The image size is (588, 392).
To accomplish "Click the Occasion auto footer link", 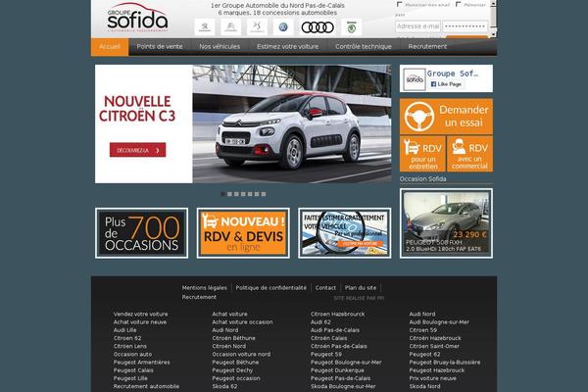I will (x=132, y=354).
